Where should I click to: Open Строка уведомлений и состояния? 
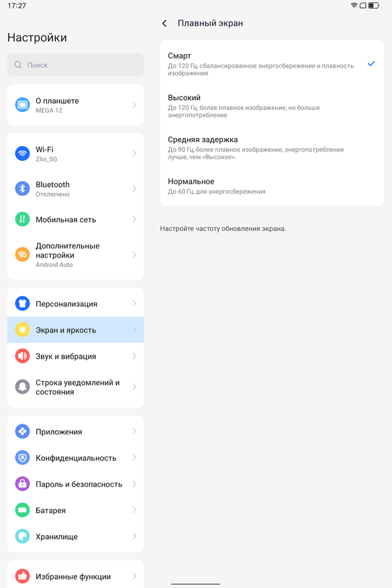click(x=75, y=387)
